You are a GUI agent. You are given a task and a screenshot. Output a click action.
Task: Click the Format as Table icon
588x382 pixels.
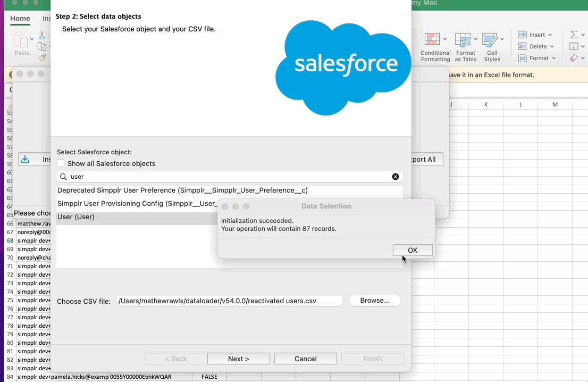point(463,40)
